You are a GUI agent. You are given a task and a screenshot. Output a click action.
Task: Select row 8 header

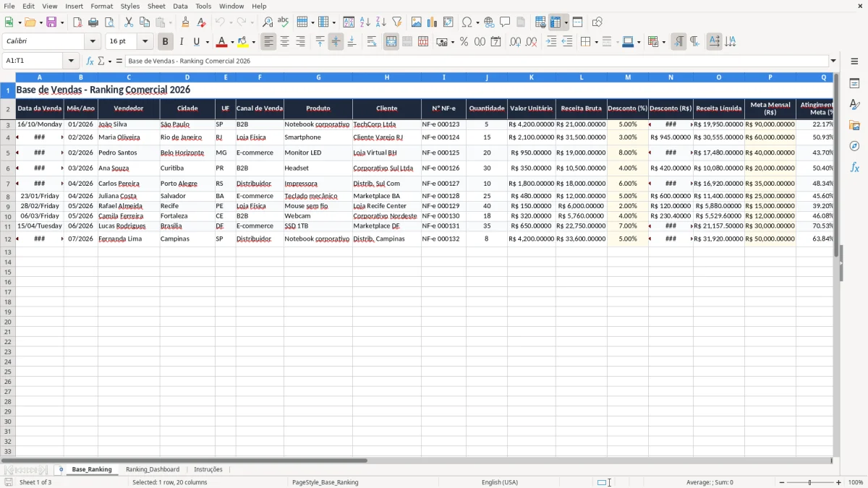coord(8,196)
